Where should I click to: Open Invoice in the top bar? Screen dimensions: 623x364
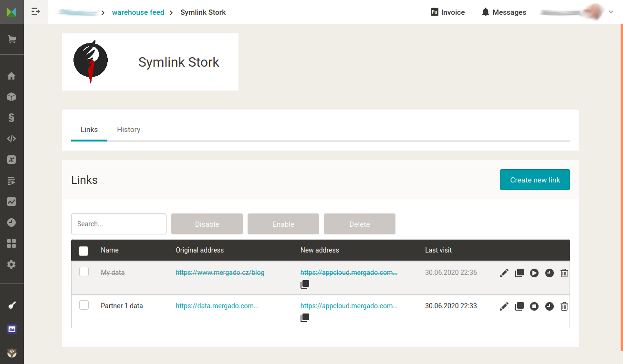(x=447, y=12)
